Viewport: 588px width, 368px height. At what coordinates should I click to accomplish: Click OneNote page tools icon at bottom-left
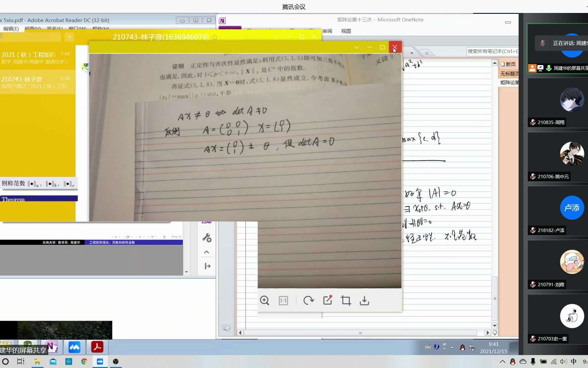coord(226,328)
